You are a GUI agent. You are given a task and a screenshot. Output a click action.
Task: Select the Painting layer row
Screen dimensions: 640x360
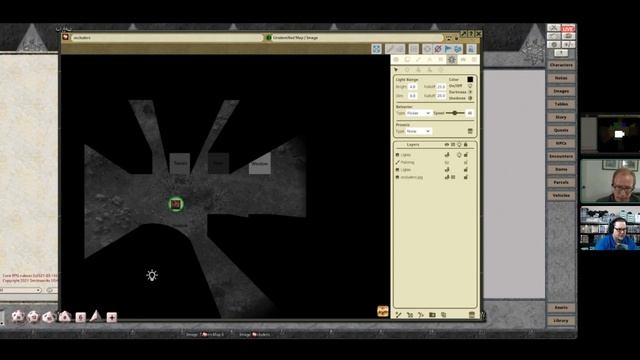(434, 162)
